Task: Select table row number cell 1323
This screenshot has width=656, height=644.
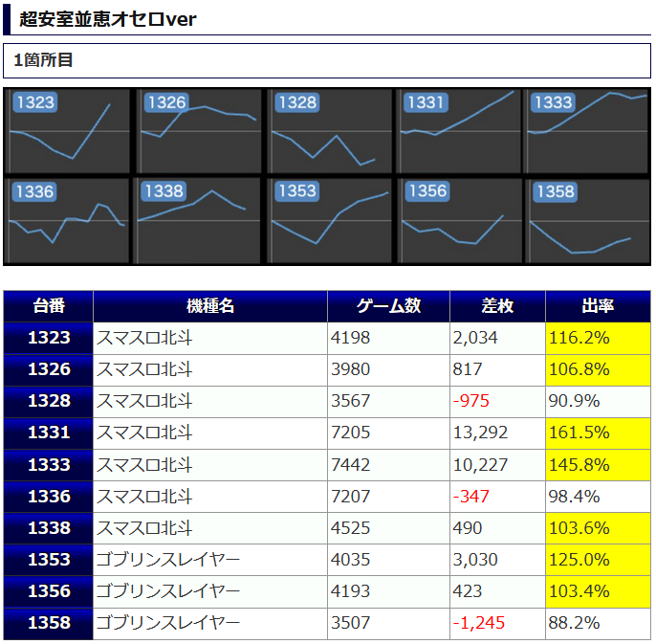Action: click(x=49, y=338)
